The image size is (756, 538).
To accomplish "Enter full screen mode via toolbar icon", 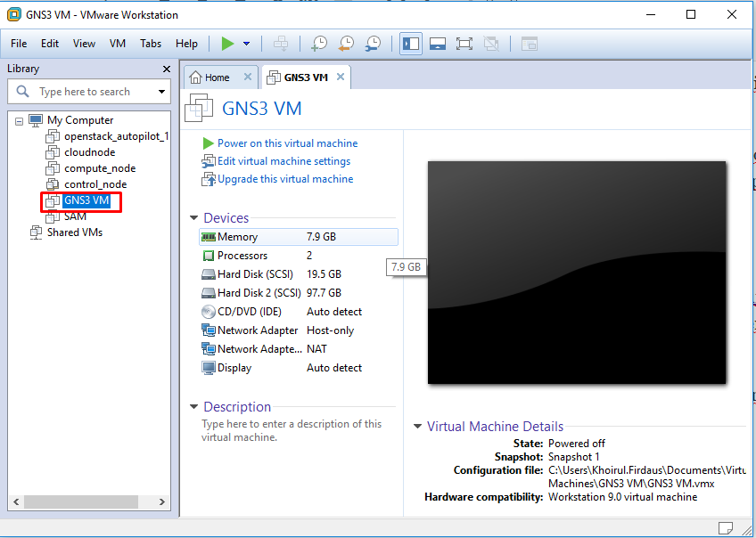I will coord(464,44).
